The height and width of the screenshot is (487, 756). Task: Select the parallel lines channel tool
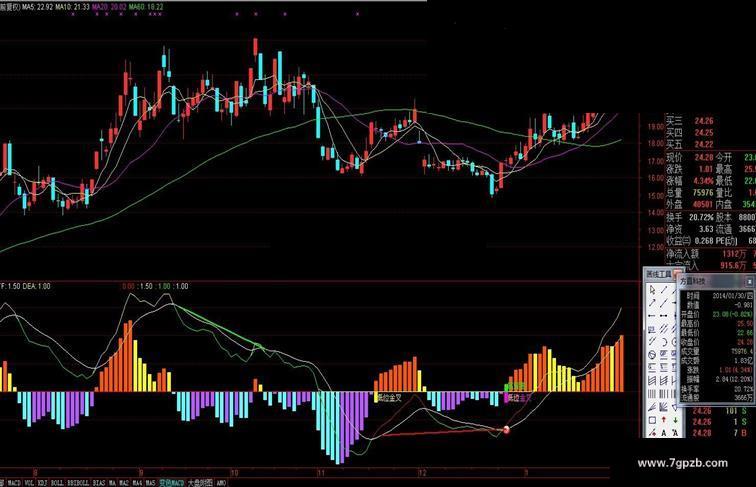(x=663, y=329)
